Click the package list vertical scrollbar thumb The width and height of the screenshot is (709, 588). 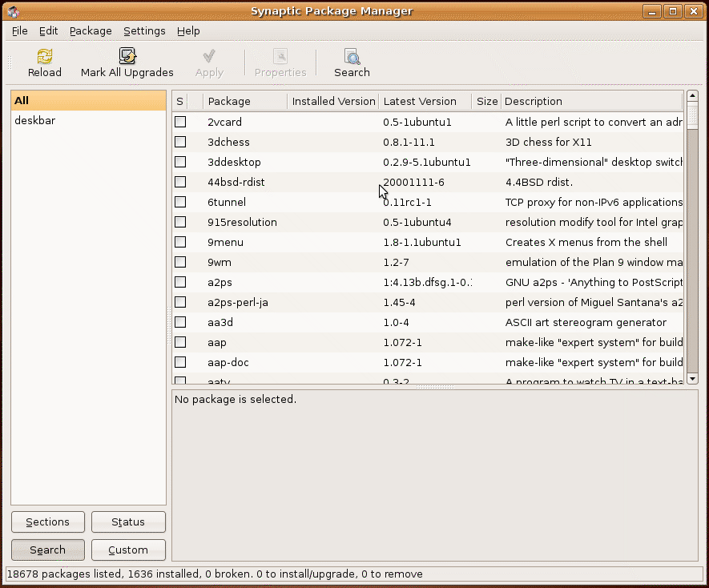[692, 115]
